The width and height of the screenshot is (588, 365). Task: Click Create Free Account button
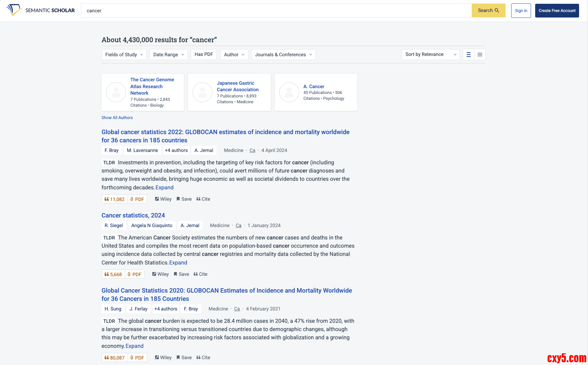coord(557,11)
